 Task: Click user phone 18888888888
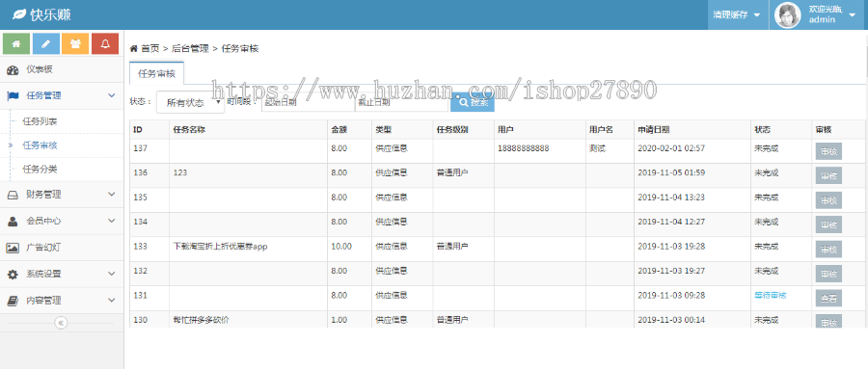coord(523,148)
